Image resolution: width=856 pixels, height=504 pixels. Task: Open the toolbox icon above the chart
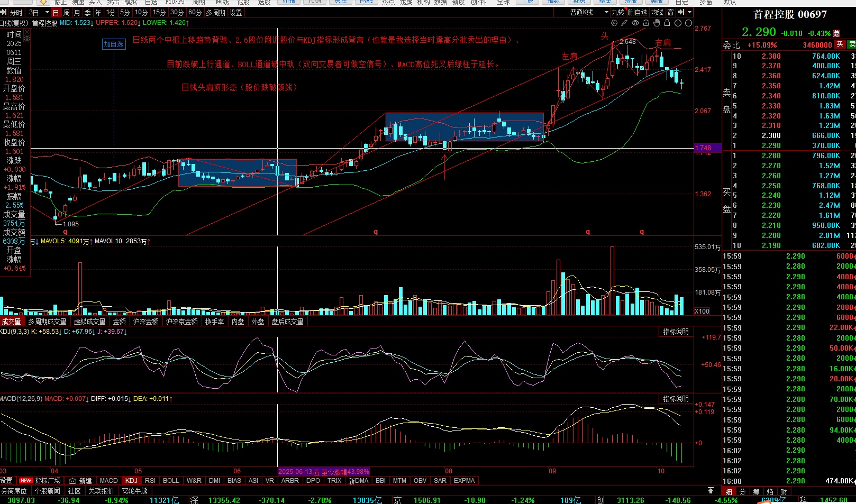646,23
